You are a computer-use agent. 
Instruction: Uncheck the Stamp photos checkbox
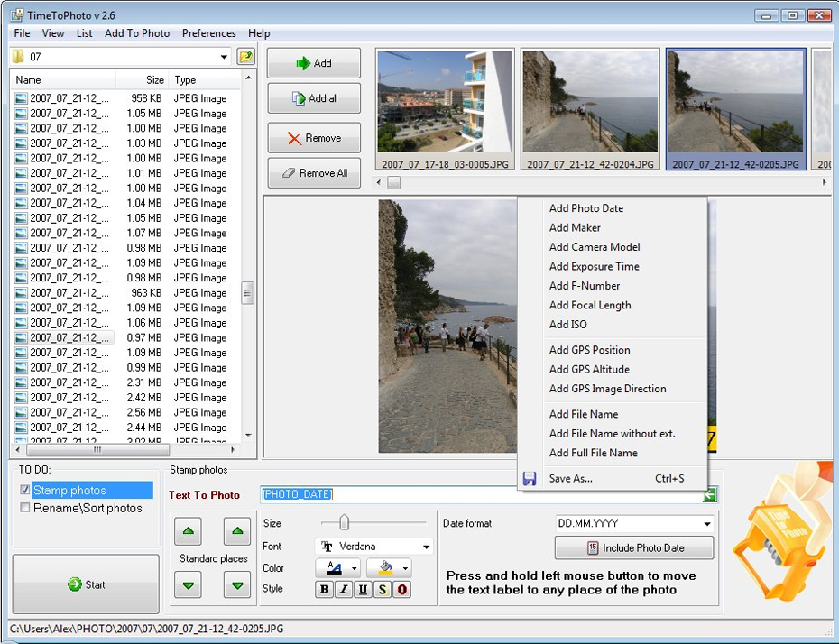(x=25, y=491)
